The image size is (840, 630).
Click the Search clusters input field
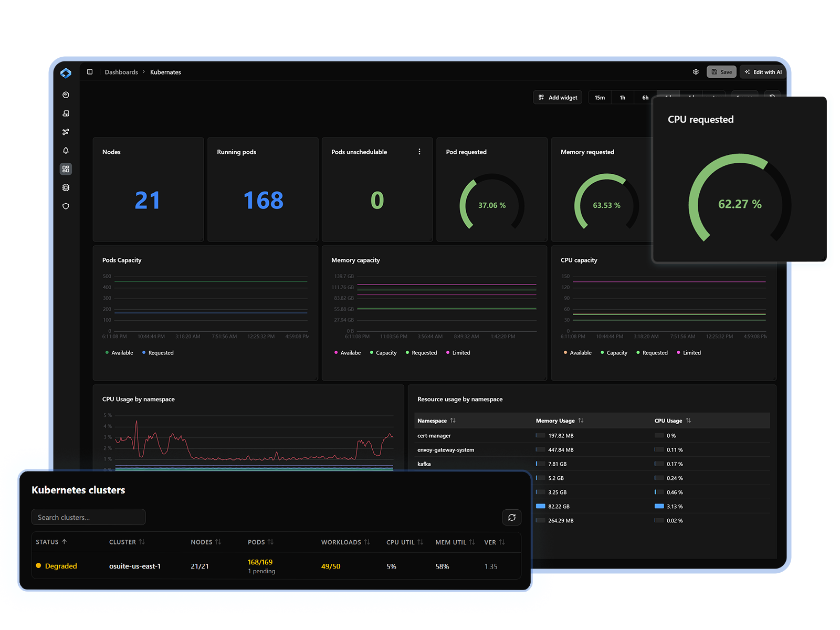[x=88, y=517]
